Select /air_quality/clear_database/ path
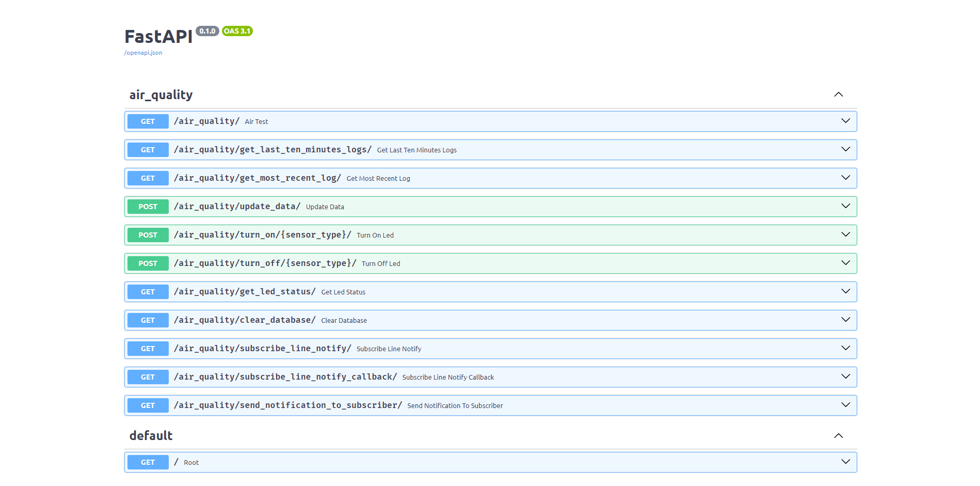The width and height of the screenshot is (980, 486). pos(245,320)
